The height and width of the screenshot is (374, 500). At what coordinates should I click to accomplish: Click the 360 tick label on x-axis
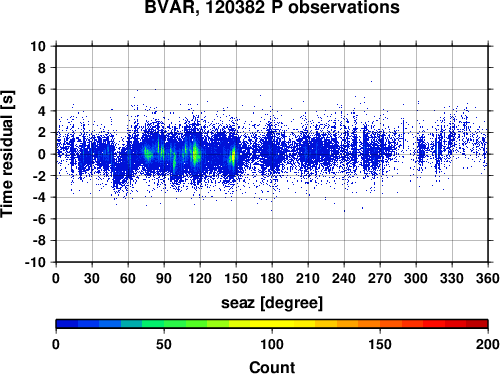pyautogui.click(x=488, y=278)
